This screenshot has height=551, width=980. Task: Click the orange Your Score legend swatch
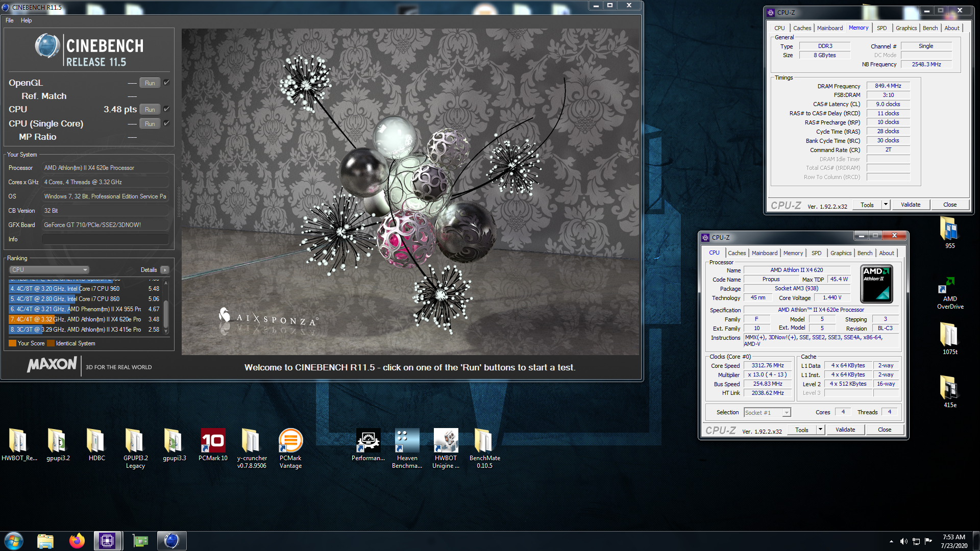click(13, 343)
